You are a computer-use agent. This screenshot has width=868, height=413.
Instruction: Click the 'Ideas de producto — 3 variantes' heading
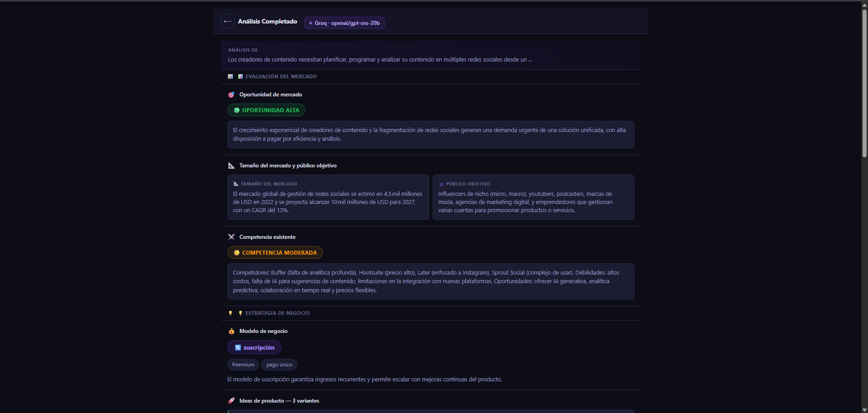(279, 401)
